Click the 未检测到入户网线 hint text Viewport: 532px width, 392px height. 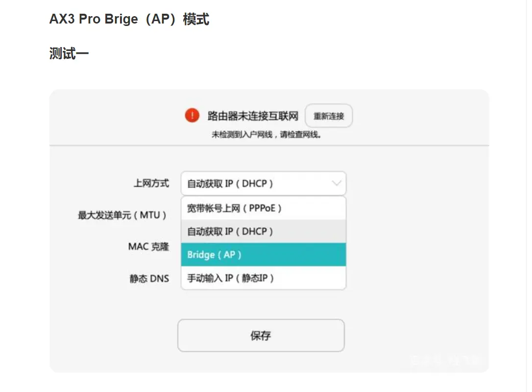266,135
